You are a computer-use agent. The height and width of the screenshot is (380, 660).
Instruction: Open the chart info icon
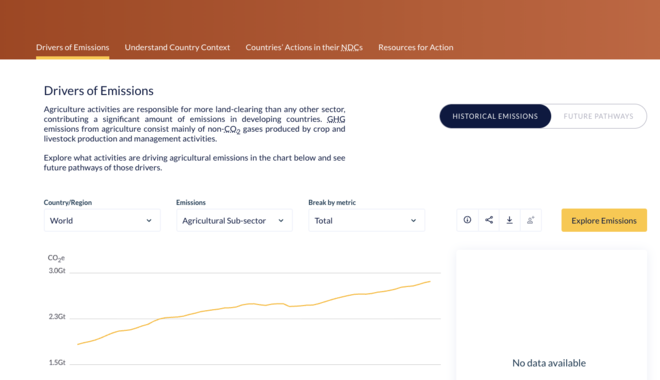(467, 220)
